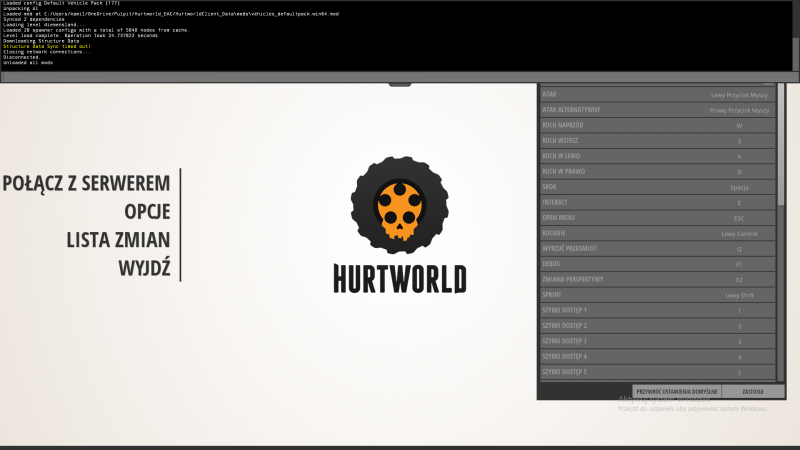This screenshot has height=450, width=800.
Task: Select the Zmiana perspektywy binding row
Action: click(658, 279)
